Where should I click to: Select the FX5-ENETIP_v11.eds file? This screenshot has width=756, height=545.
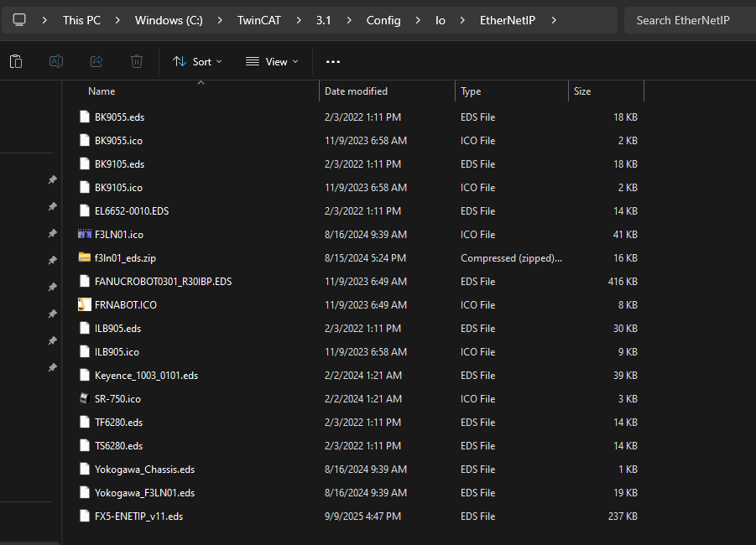[x=138, y=516]
